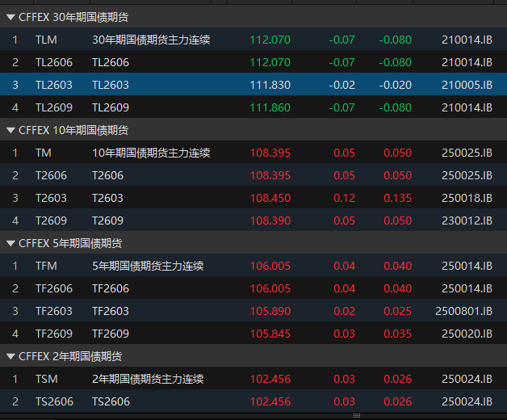Select T2603 contract code
Image resolution: width=507 pixels, height=420 pixels.
51,198
